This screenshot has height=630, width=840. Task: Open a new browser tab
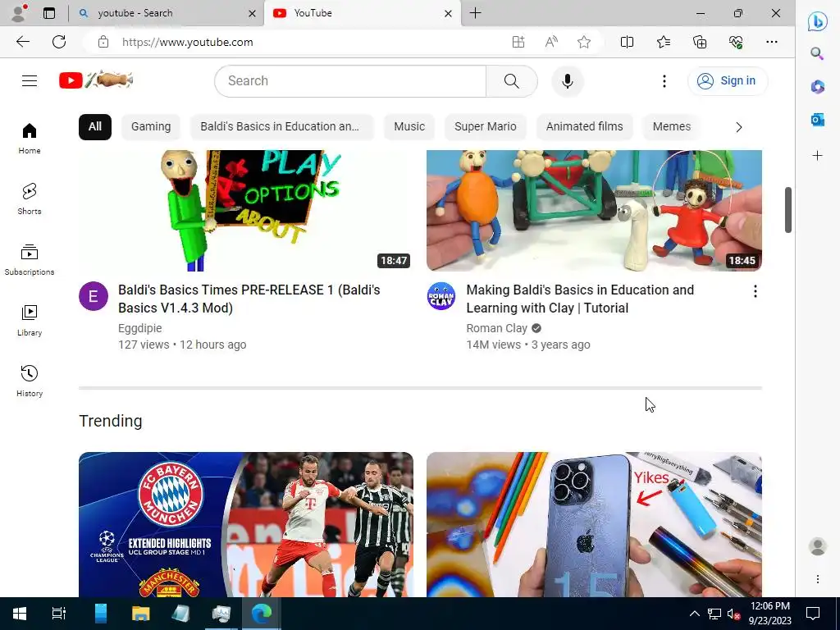(475, 13)
